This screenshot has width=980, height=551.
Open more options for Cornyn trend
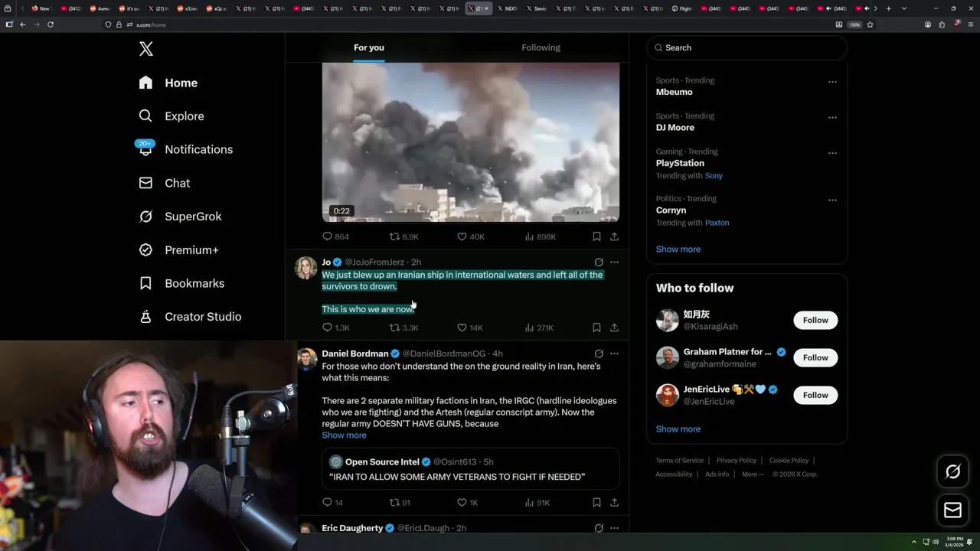coord(832,201)
